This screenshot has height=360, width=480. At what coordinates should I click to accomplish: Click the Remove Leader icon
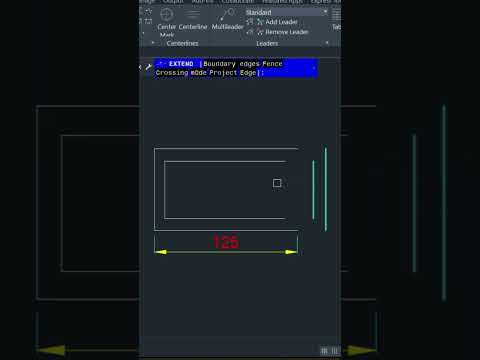coord(260,32)
